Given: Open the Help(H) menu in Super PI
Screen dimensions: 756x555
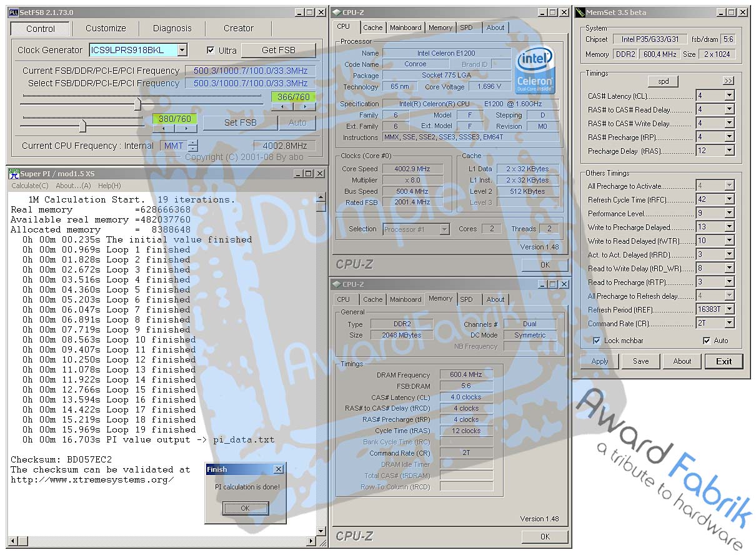Looking at the screenshot, I should pyautogui.click(x=109, y=186).
